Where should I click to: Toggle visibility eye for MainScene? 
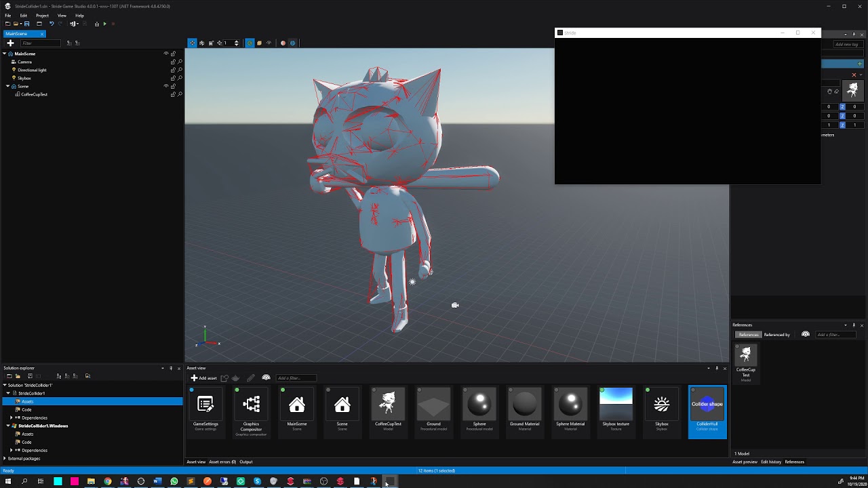[x=166, y=54]
